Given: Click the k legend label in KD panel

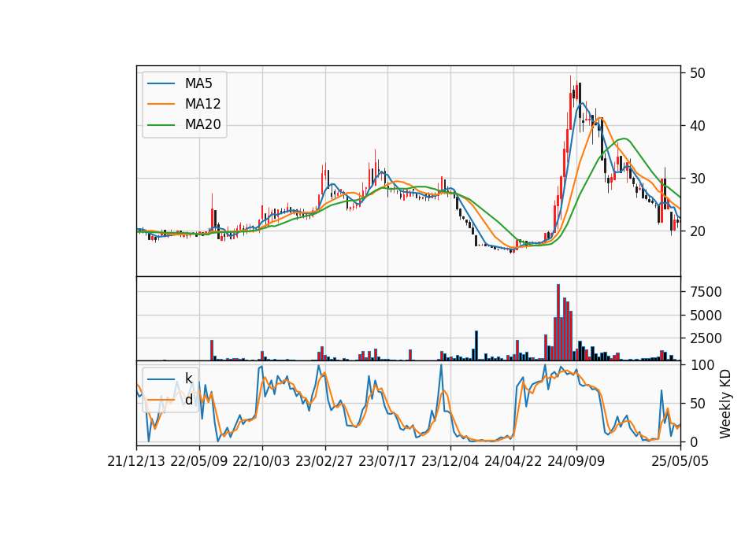Looking at the screenshot, I should (x=188, y=379).
